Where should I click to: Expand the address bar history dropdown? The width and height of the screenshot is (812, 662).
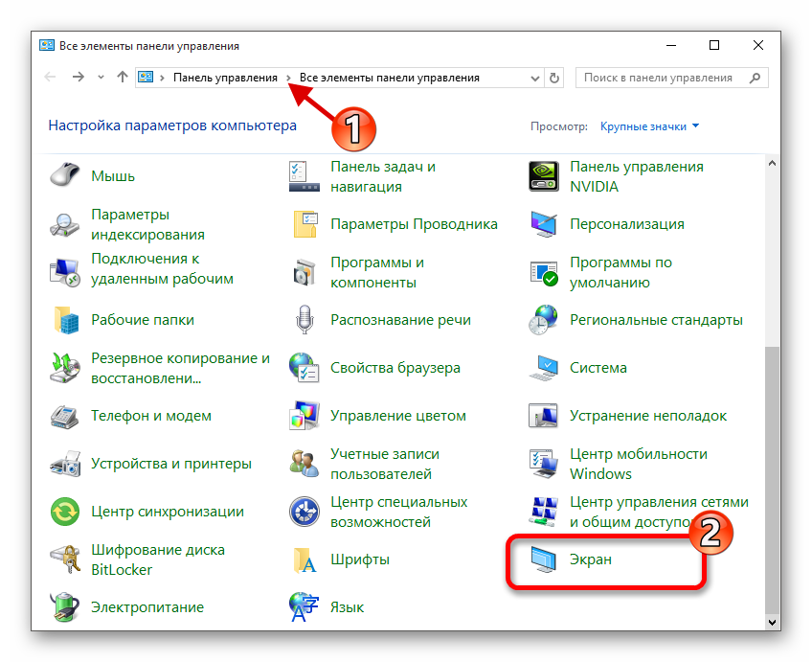[x=533, y=78]
